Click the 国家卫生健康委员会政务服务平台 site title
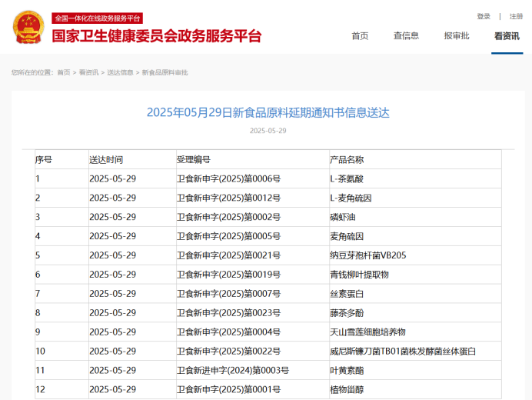 tap(157, 36)
